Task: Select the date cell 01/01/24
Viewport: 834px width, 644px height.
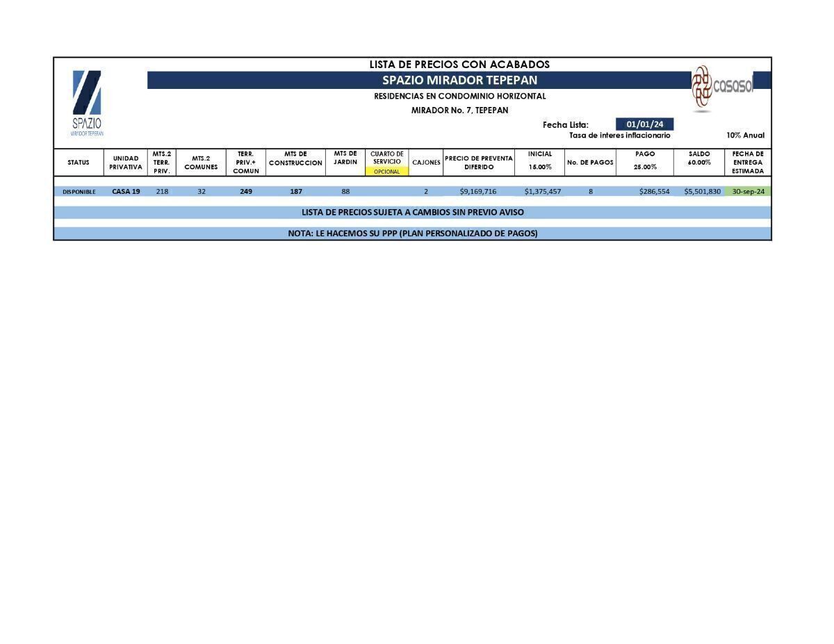Action: [x=645, y=124]
